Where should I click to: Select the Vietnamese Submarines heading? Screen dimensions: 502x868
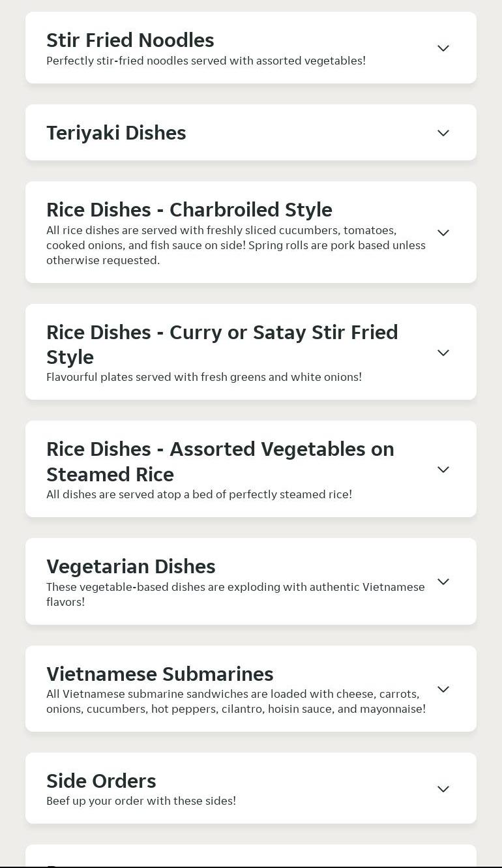tap(160, 674)
